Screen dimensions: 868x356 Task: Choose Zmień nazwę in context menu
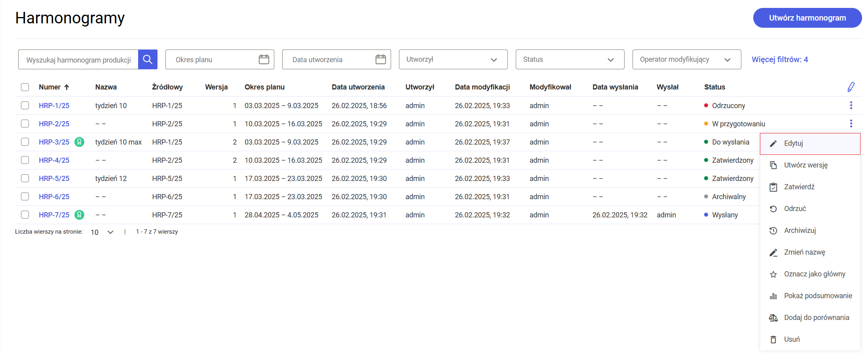[810, 252]
